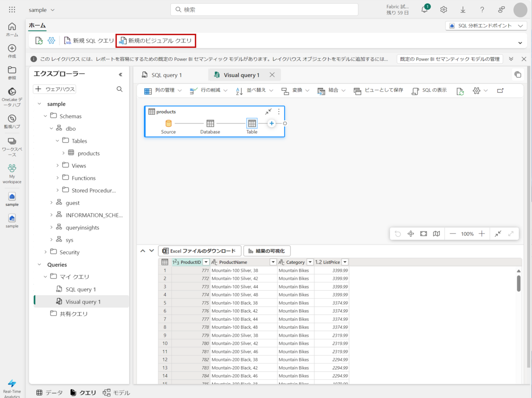Image resolution: width=532 pixels, height=398 pixels.
Task: Open 列の管理 dropdown
Action: [163, 90]
